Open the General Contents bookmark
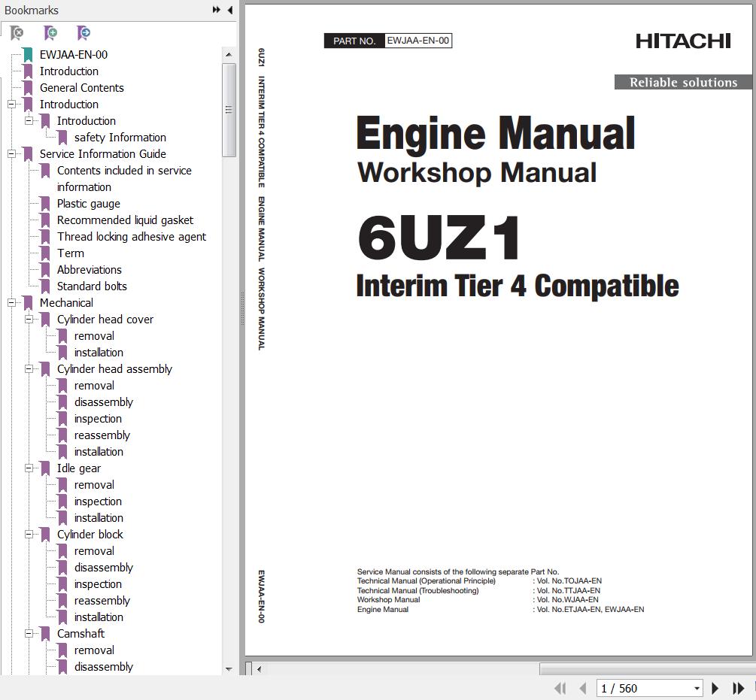Screen dimensions: 756x700 81,88
